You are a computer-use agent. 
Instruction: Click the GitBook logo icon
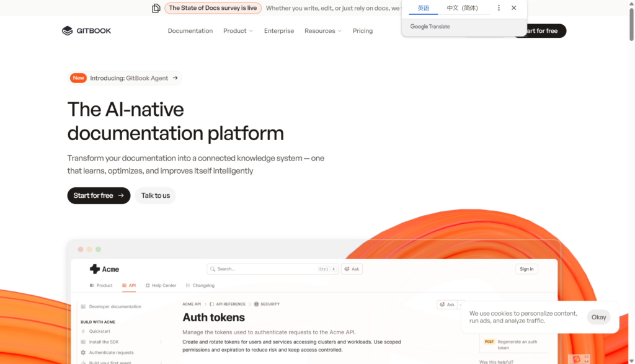point(68,31)
